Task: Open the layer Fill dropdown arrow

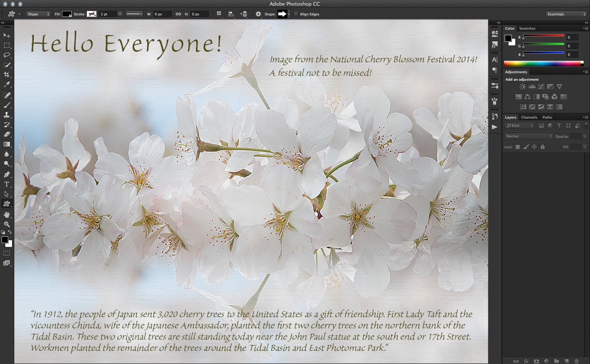Action: 585,147
